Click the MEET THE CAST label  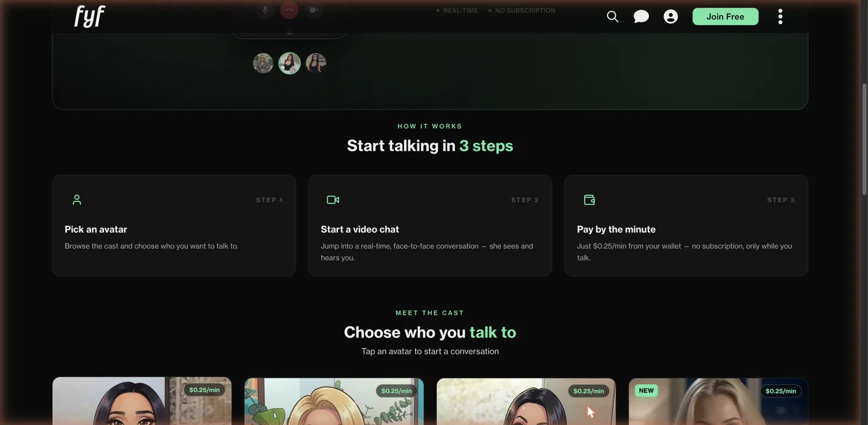[x=430, y=313]
